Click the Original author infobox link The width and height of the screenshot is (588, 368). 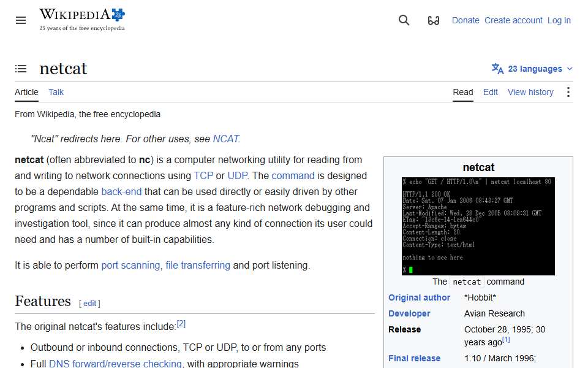[x=419, y=298]
